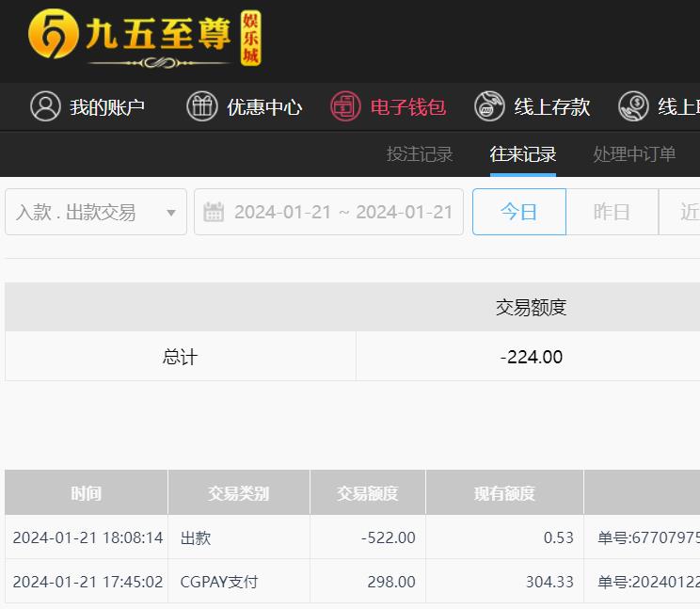Screen dimensions: 700x609
Task: Click the 现有额度 column header
Action: (504, 493)
